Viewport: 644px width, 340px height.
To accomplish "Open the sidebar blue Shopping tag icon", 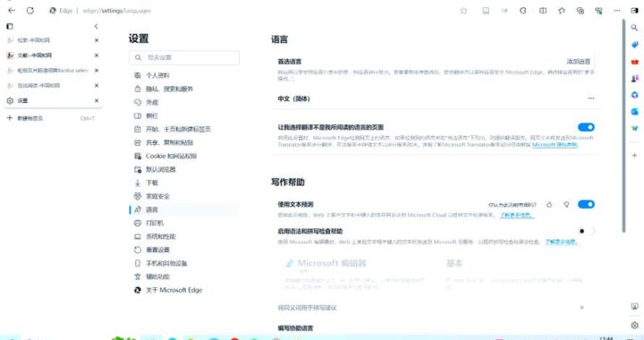I will point(634,45).
